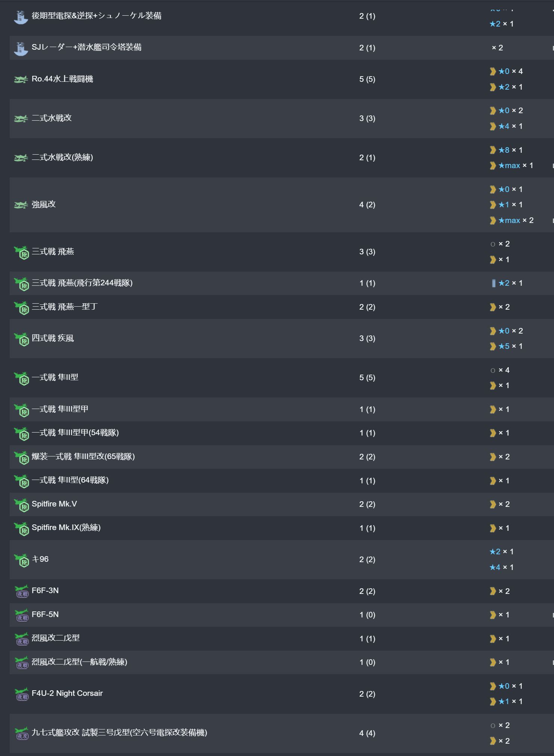554x756 pixels.
Task: Click the submarine radar icon beside SJレーダー+潜水艦司令塔装備
Action: tap(21, 48)
